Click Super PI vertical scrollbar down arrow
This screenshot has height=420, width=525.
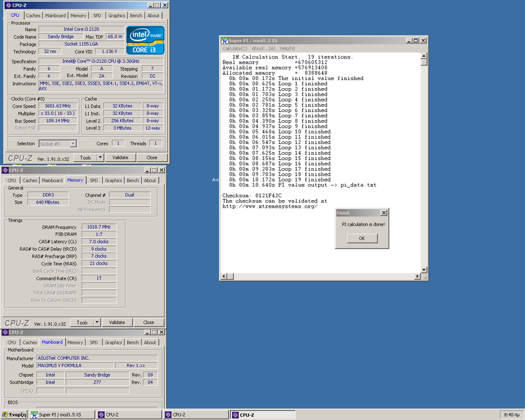point(424,269)
